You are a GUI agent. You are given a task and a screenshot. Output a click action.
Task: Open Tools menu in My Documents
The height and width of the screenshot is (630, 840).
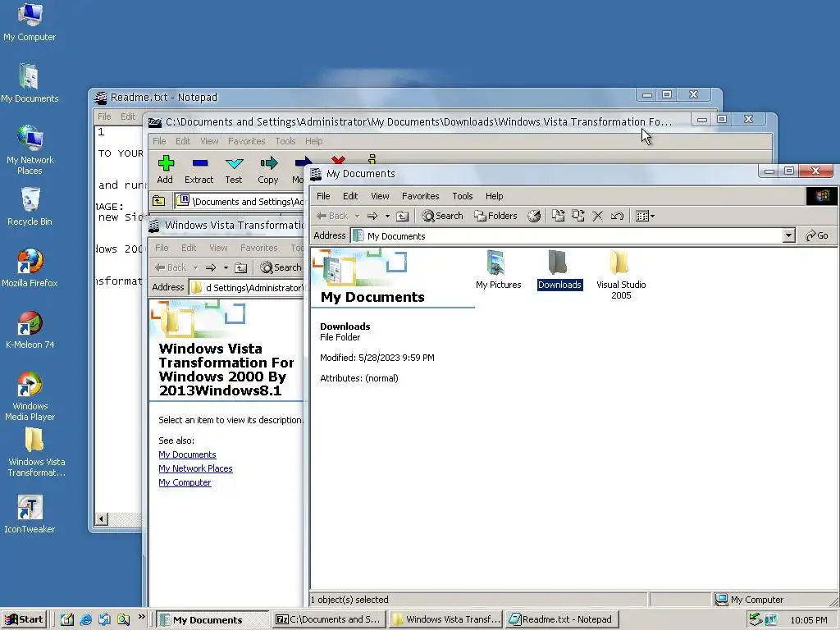coord(463,196)
